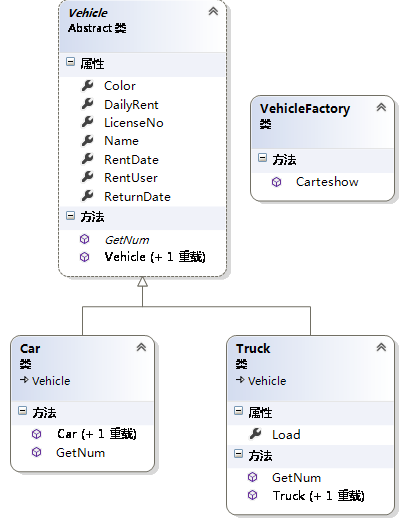The height and width of the screenshot is (532, 416).
Task: Click the wrench icon beside Color
Action: pyautogui.click(x=88, y=86)
